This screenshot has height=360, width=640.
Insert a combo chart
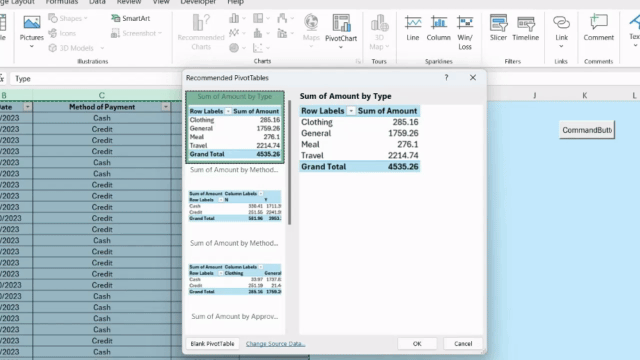tap(285, 33)
